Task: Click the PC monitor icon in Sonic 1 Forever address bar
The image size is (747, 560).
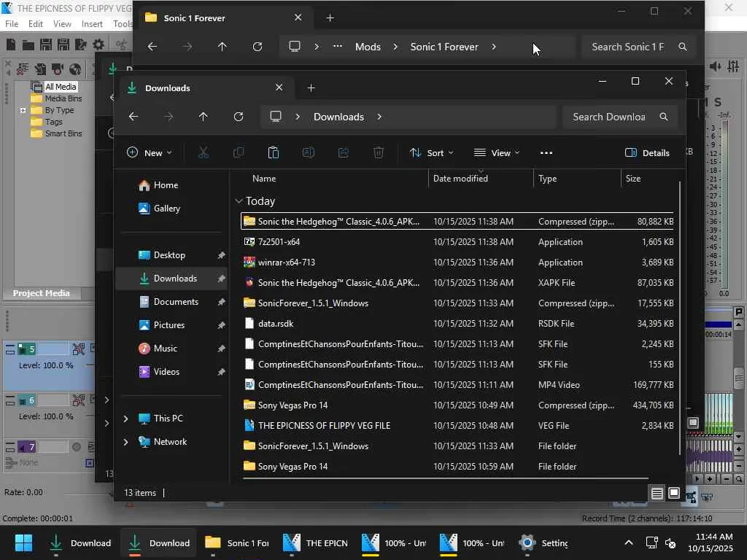Action: coord(295,47)
